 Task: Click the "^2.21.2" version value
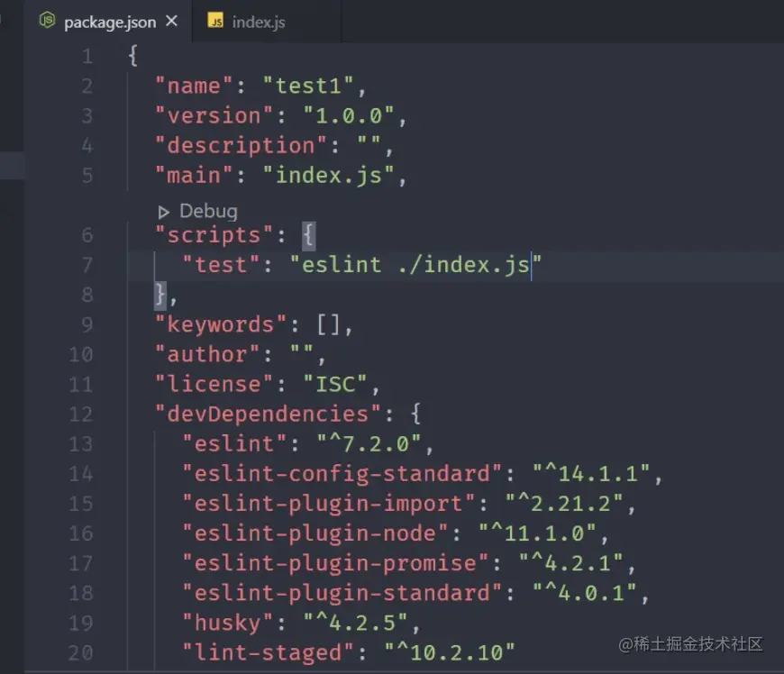tap(564, 504)
